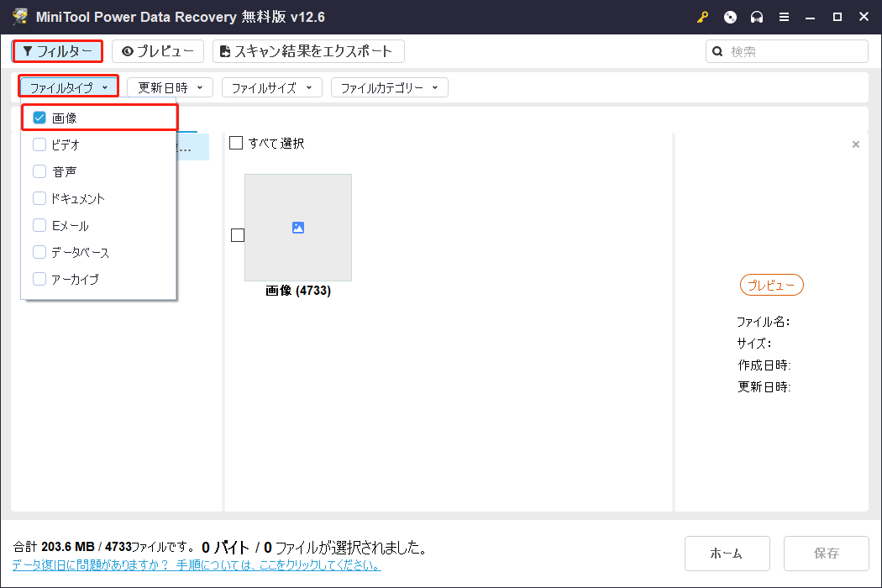882x588 pixels.
Task: Open the ファイルカテゴリー dropdown
Action: pos(389,87)
